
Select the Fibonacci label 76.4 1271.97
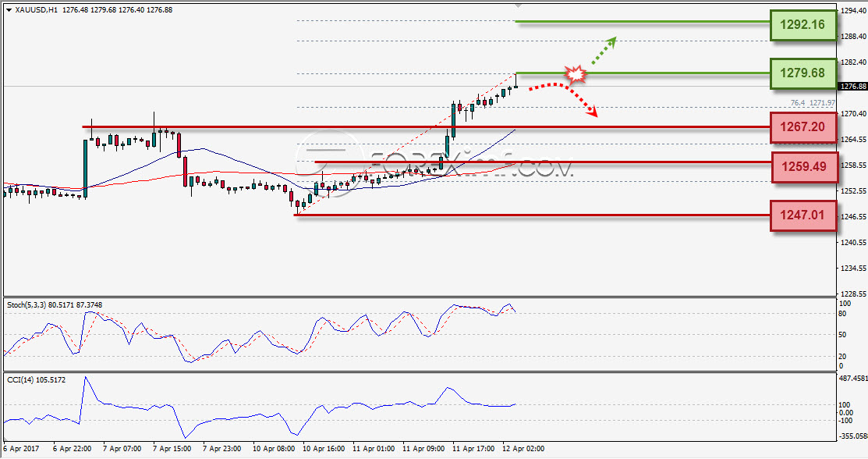pyautogui.click(x=812, y=103)
